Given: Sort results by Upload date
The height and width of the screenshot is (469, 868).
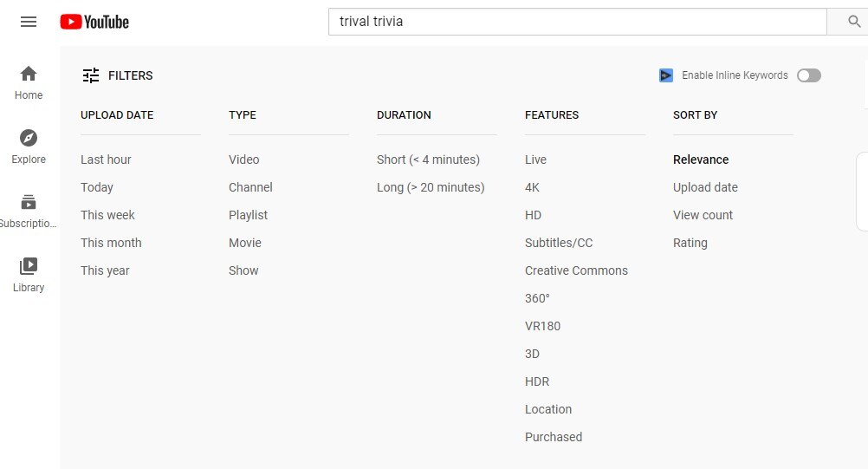Looking at the screenshot, I should [x=705, y=187].
